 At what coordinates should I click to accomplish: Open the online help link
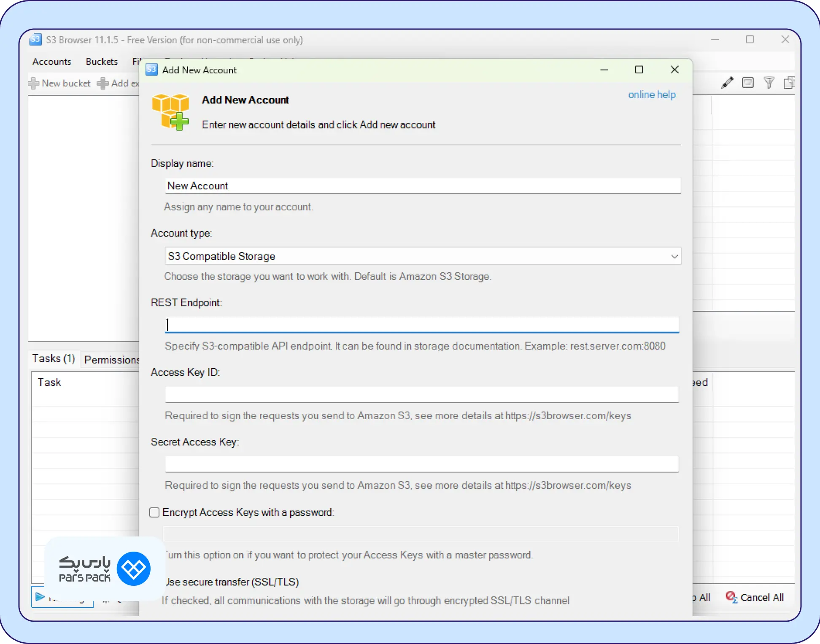(x=651, y=95)
